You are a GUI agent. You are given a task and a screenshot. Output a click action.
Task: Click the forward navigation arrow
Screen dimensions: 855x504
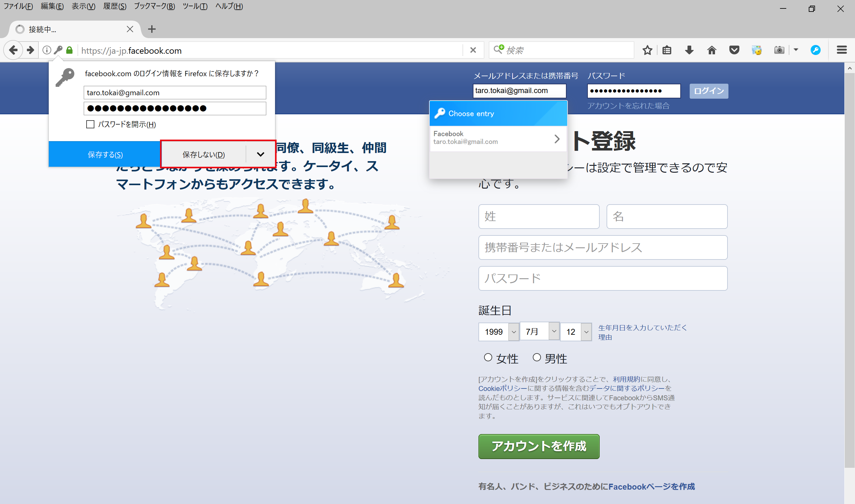[x=31, y=50]
